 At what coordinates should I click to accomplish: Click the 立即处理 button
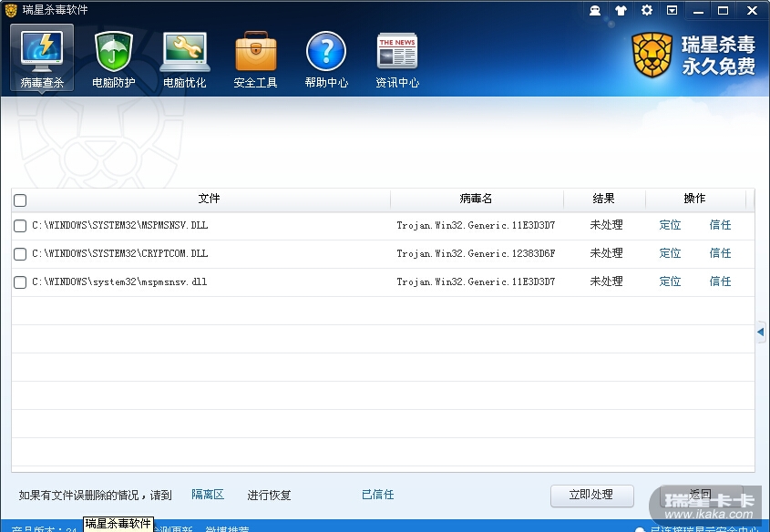591,496
